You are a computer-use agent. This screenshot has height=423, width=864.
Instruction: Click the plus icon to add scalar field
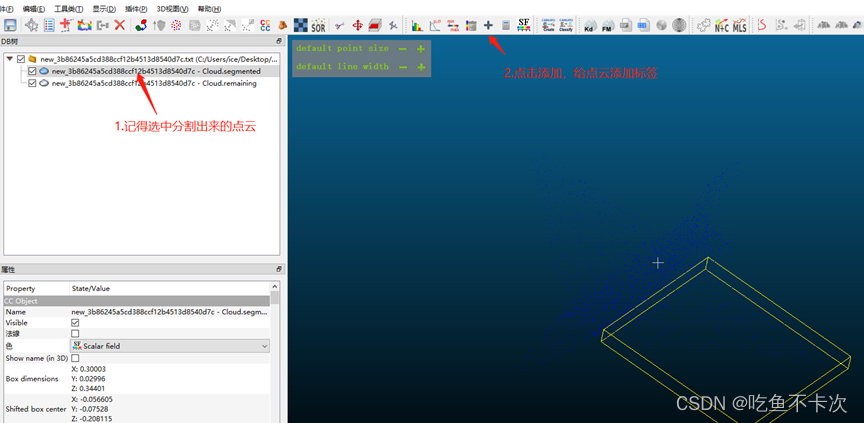(488, 25)
